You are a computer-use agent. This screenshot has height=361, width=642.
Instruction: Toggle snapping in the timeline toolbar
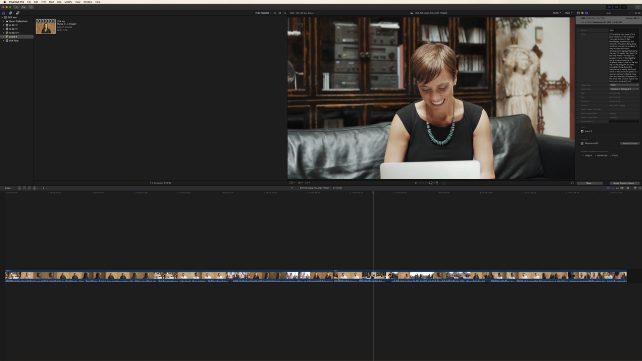pyautogui.click(x=622, y=188)
